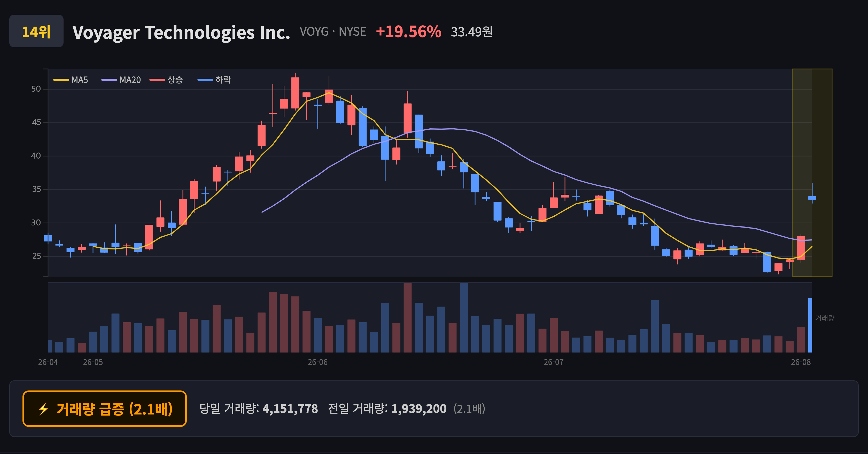The height and width of the screenshot is (454, 868).
Task: Toggle the MA5 legend item
Action: click(x=71, y=80)
